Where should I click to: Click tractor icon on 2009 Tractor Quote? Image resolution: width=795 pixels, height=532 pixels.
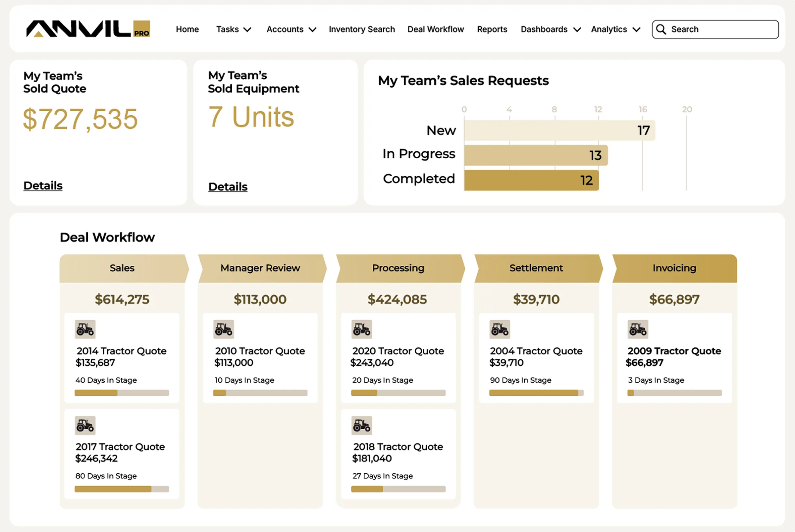638,329
